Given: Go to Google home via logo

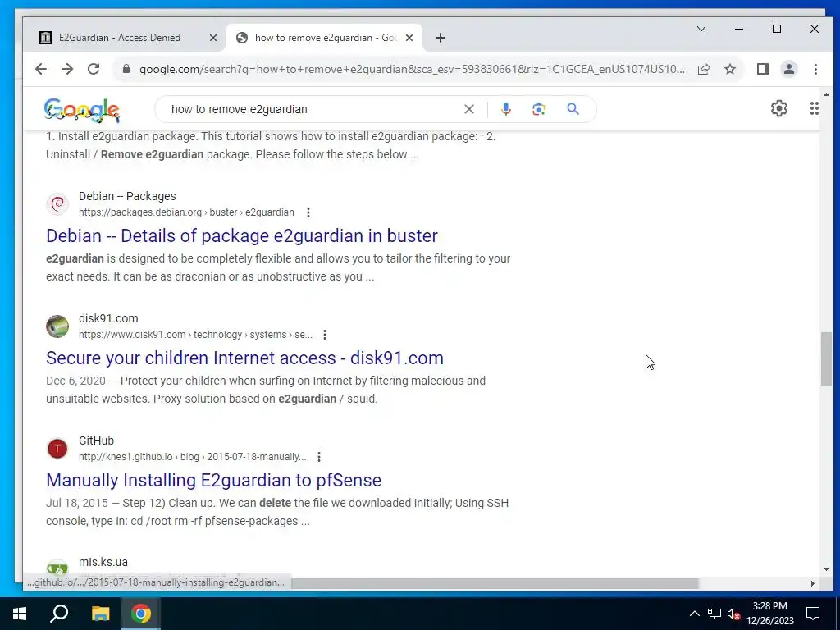Looking at the screenshot, I should [82, 110].
